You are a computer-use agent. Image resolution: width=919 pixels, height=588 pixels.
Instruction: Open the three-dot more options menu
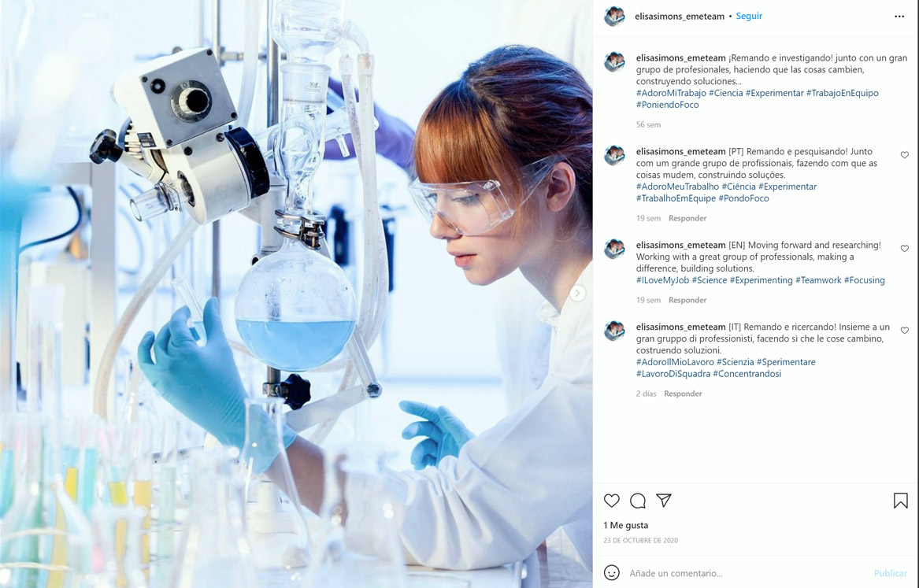coord(899,17)
